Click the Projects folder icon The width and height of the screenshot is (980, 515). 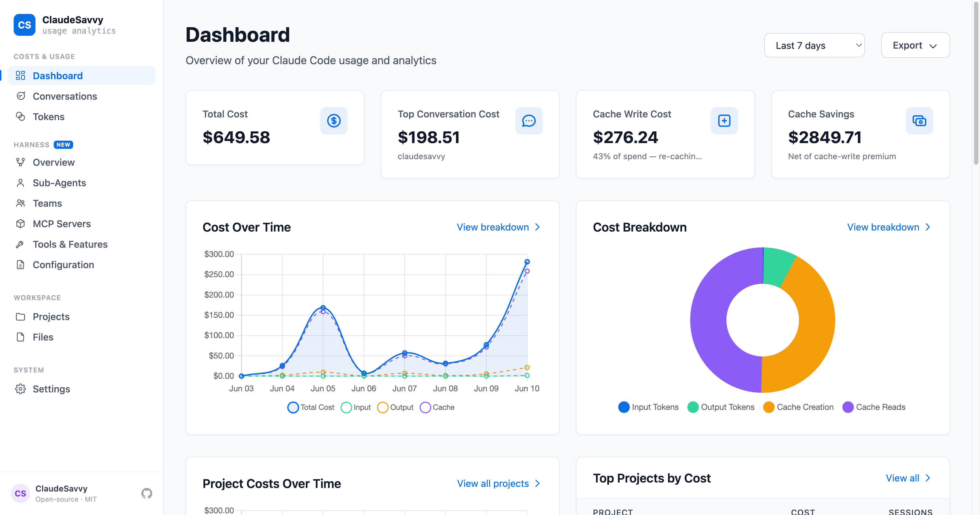click(x=20, y=317)
